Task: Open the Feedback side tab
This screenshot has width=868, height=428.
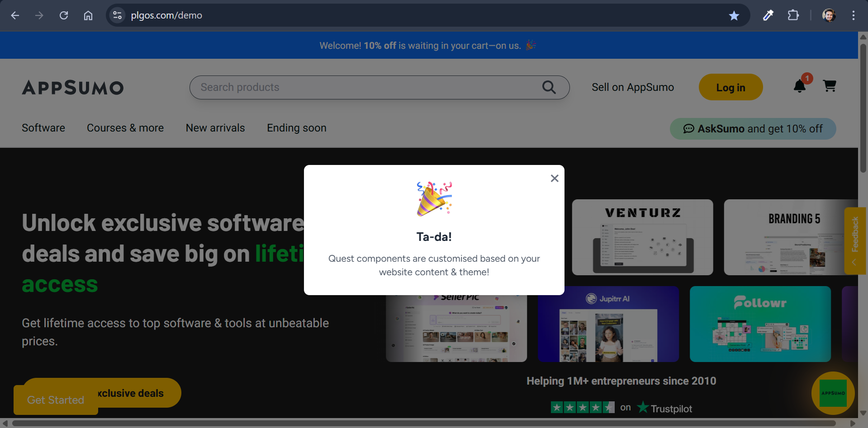Action: coord(854,241)
